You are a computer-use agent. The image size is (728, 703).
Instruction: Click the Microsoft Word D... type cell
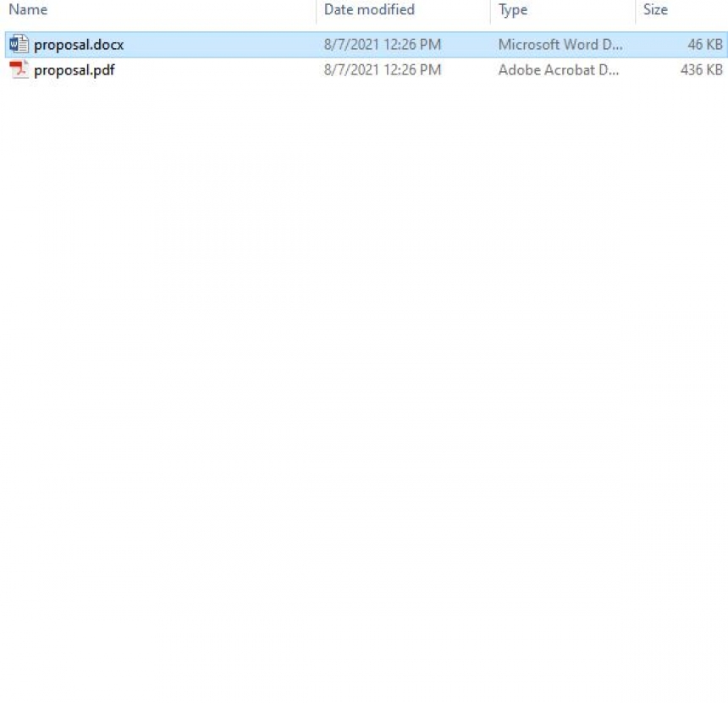click(x=560, y=45)
